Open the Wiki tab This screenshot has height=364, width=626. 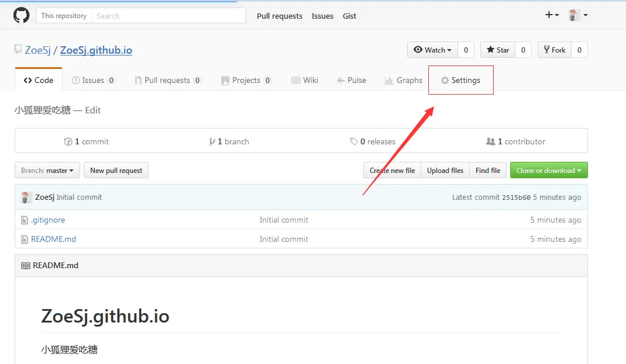305,80
